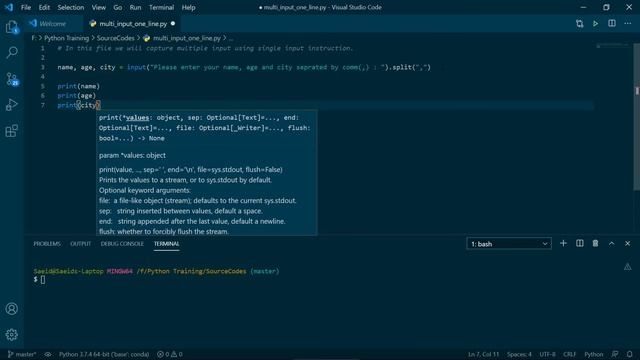Select the TERMINAL panel tab
640x360 pixels.
coord(167,244)
